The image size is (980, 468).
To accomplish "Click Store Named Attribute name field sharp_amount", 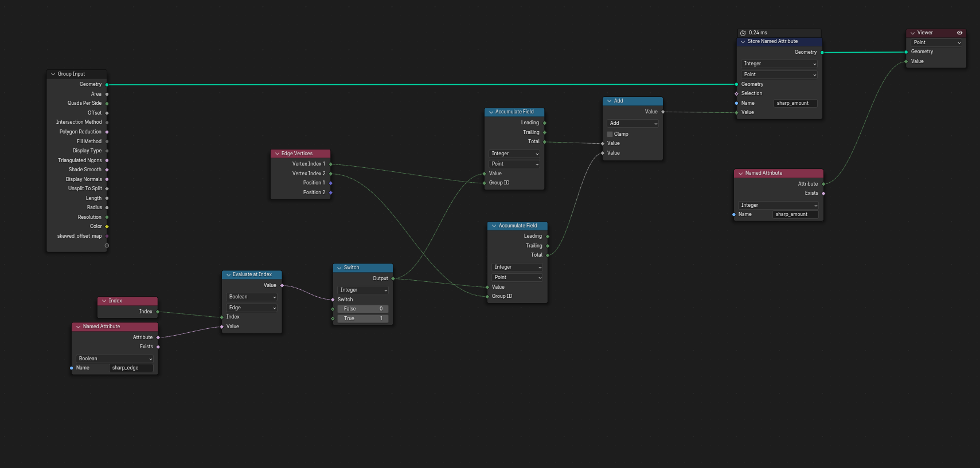I will point(795,103).
